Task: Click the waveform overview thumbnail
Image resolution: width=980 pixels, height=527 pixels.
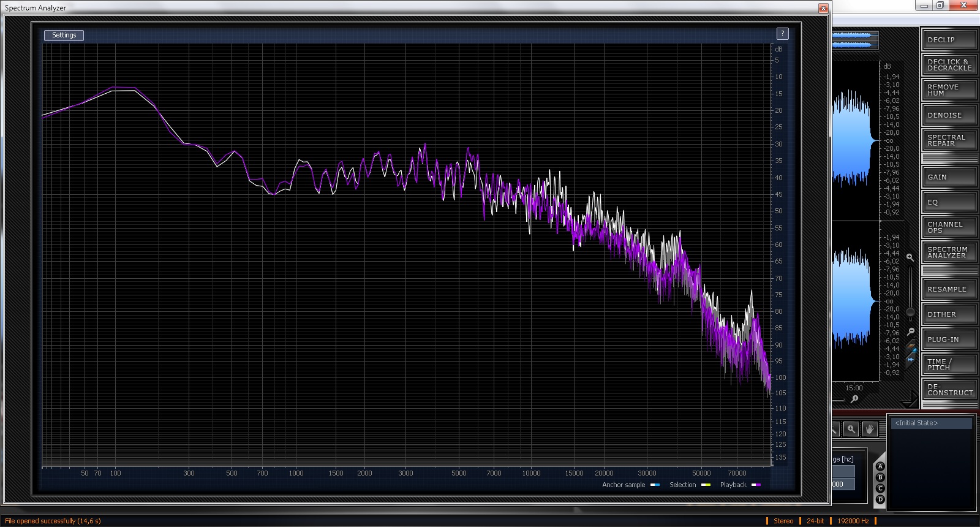Action: (856, 40)
